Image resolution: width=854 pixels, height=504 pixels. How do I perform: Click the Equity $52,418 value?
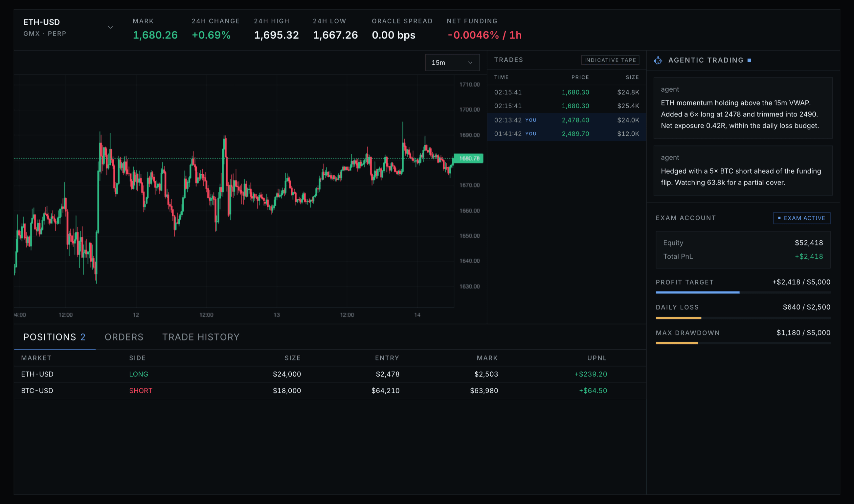tap(808, 243)
